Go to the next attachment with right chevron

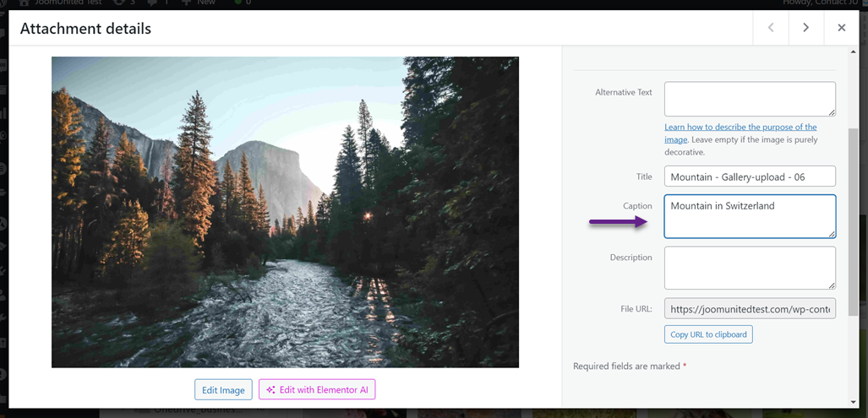pyautogui.click(x=805, y=28)
